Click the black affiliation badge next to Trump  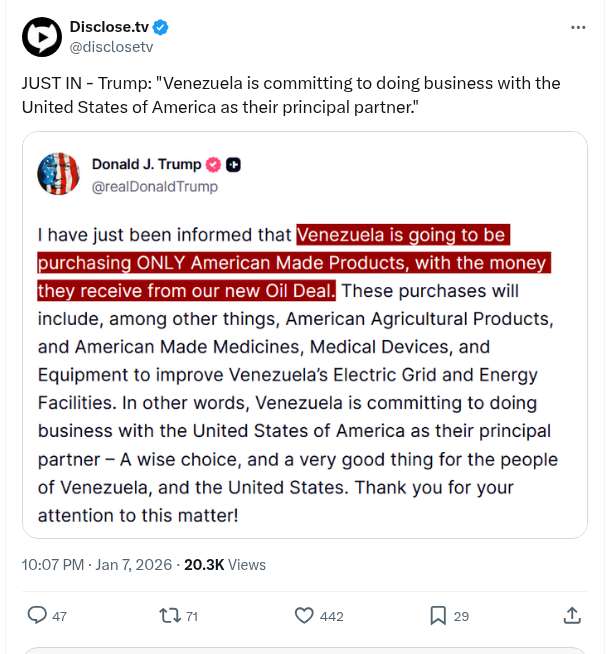coord(233,164)
